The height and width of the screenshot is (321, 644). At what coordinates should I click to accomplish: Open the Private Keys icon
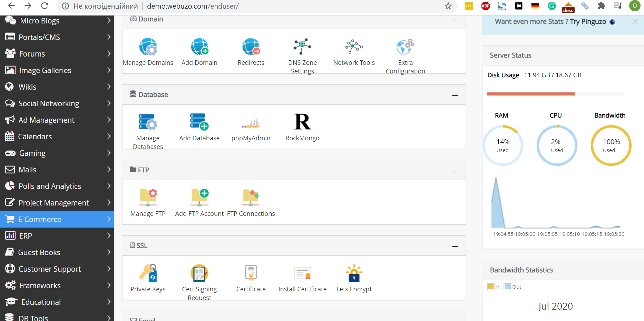pos(148,273)
